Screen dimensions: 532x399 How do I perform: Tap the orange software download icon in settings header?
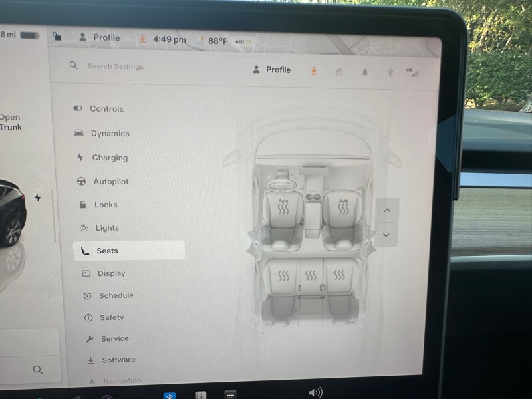click(x=314, y=71)
